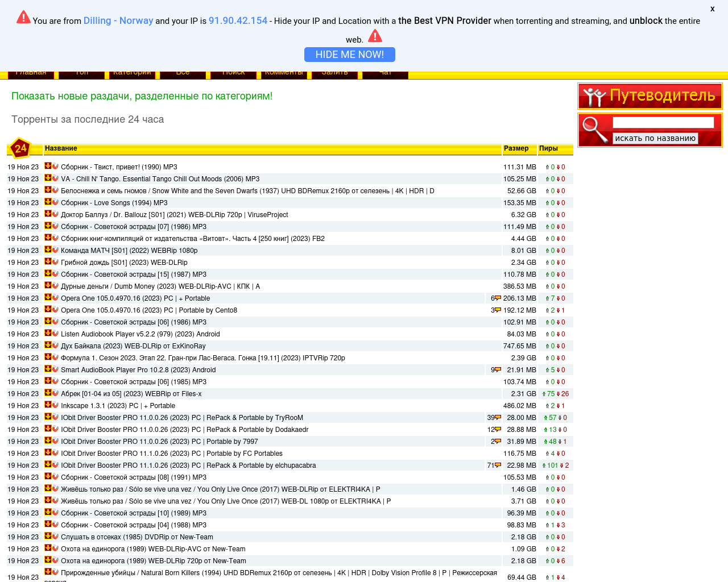This screenshot has width=728, height=582.
Task: Open magnet link for IObit Driver Booster by TryRooM
Action: click(x=55, y=417)
